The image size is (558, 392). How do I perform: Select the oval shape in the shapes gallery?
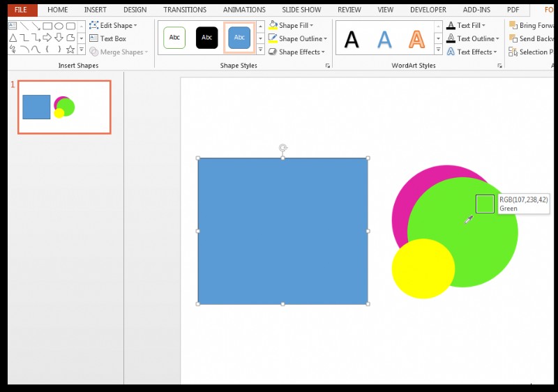point(59,26)
